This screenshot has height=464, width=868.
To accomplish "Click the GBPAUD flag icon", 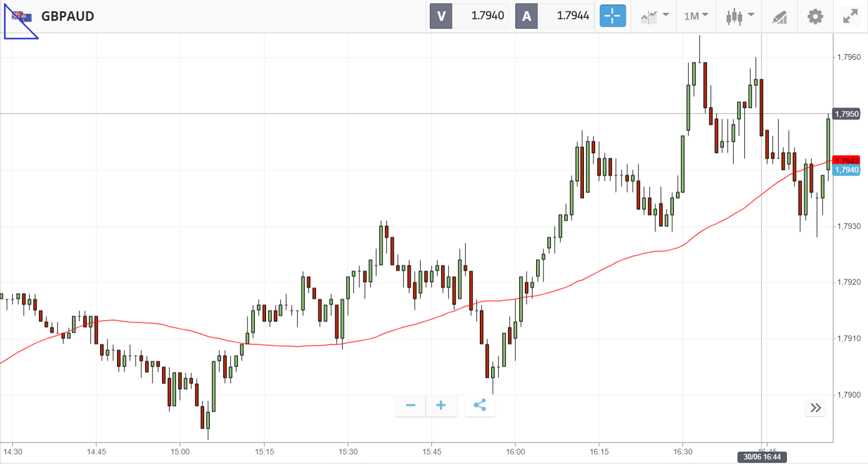I will coord(22,16).
